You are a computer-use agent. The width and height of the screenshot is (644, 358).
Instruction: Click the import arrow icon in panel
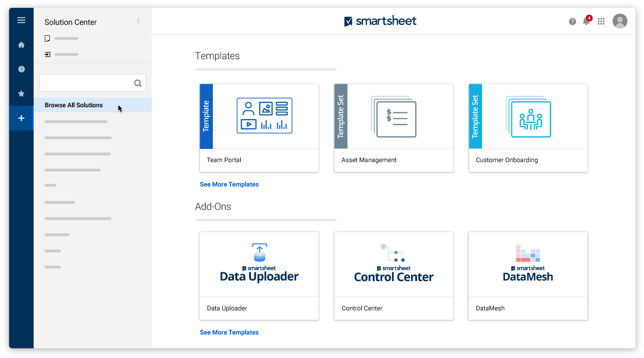pyautogui.click(x=47, y=54)
